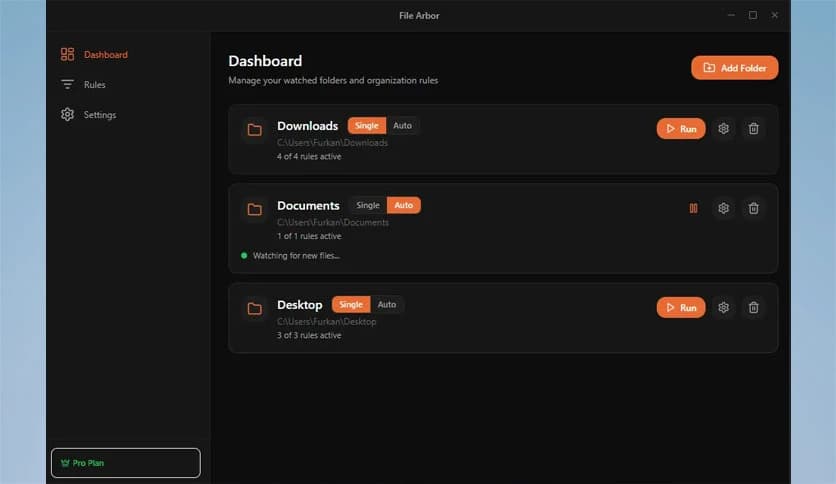Screen dimensions: 836x484
Task: Open settings gear for Desktop folder
Action: click(x=724, y=308)
